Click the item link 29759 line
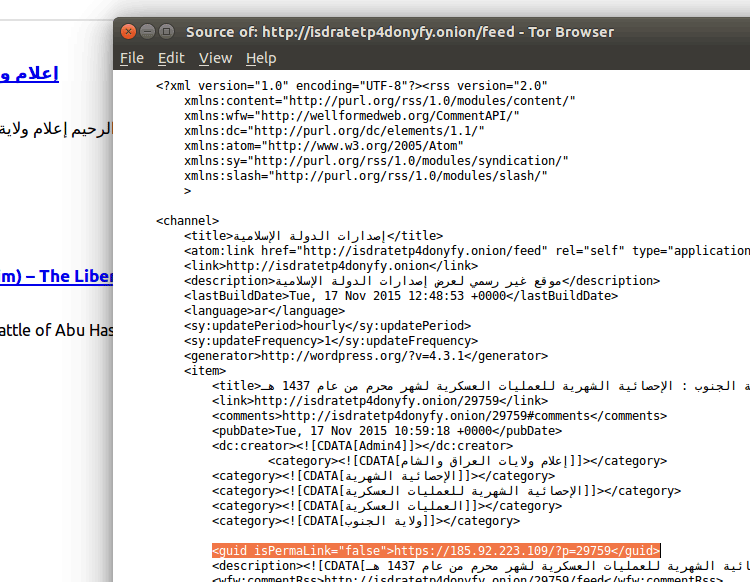750x582 pixels. (380, 400)
